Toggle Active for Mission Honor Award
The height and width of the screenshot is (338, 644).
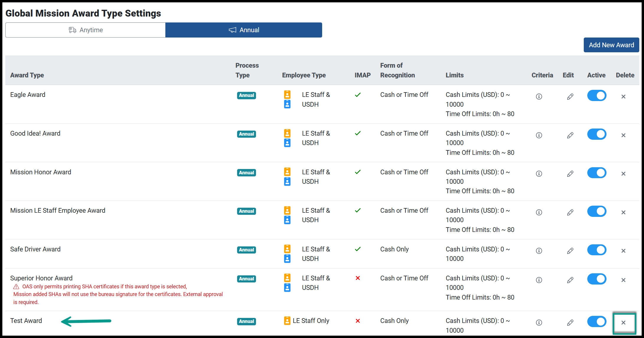[597, 173]
